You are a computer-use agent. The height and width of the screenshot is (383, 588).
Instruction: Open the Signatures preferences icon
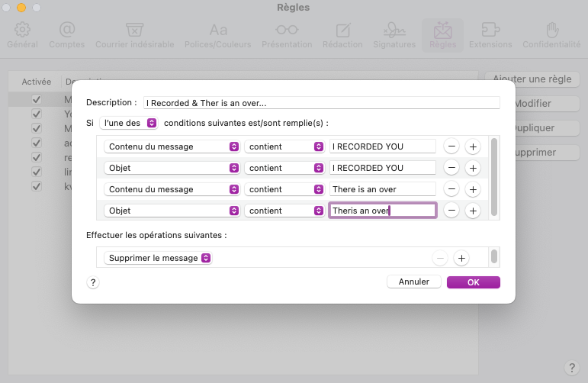point(393,35)
